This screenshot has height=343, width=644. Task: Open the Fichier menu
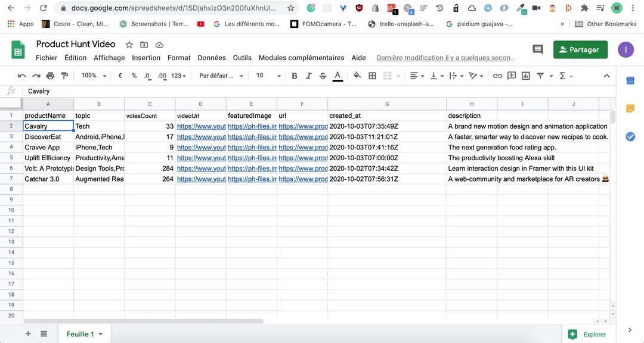(x=47, y=58)
